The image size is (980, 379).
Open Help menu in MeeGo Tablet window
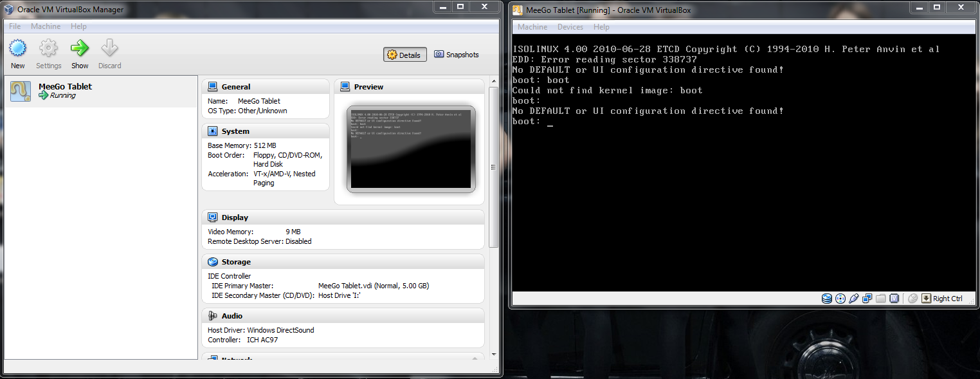[601, 27]
